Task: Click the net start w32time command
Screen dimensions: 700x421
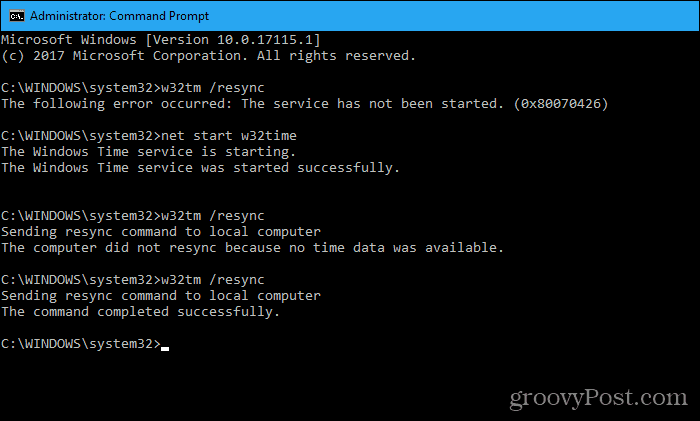Action: coord(229,136)
